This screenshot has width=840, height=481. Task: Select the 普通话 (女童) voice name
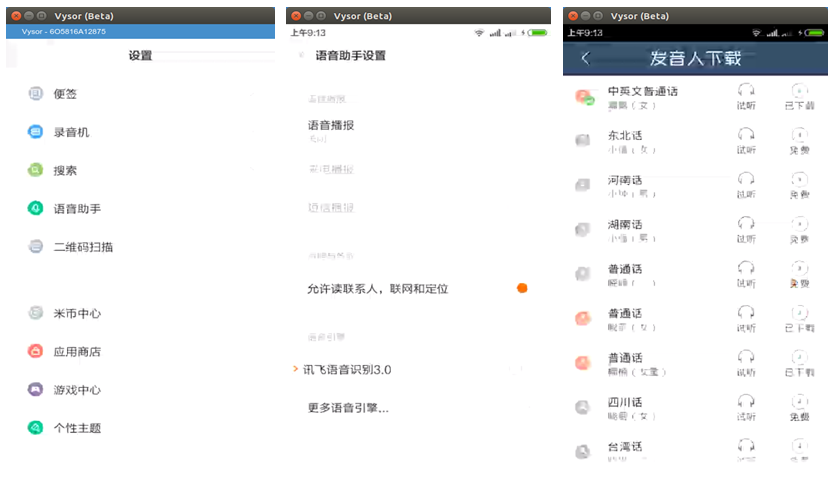(625, 358)
